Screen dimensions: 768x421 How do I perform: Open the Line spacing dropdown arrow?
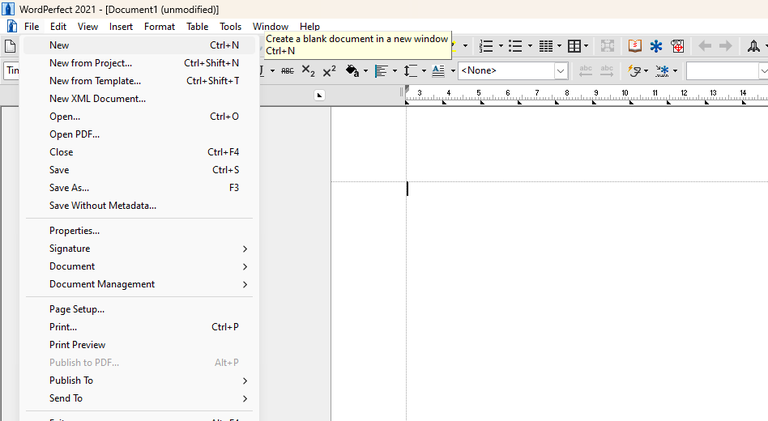[x=424, y=71]
